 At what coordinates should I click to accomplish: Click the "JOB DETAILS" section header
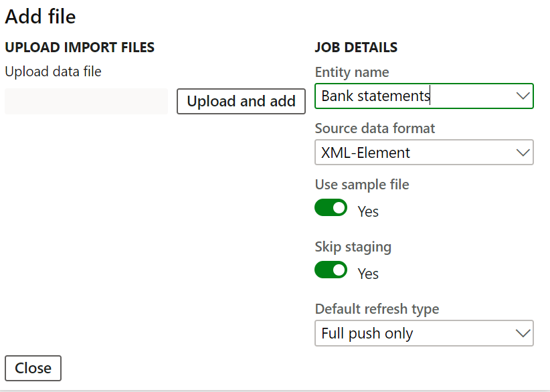(x=356, y=47)
